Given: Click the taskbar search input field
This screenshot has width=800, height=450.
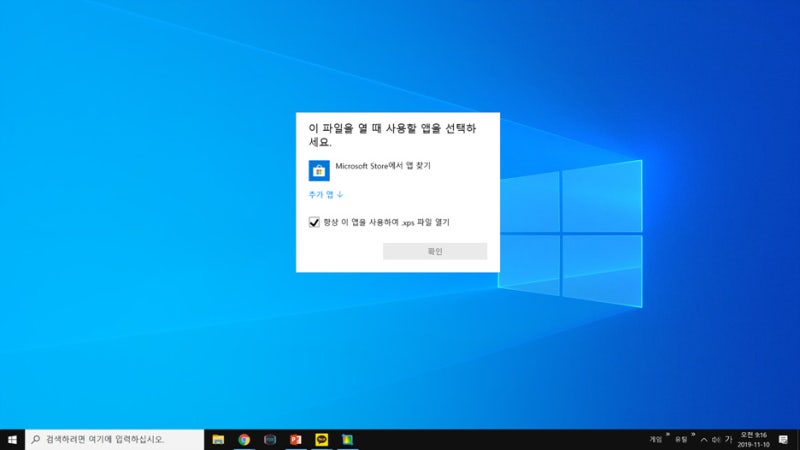Looking at the screenshot, I should click(114, 439).
